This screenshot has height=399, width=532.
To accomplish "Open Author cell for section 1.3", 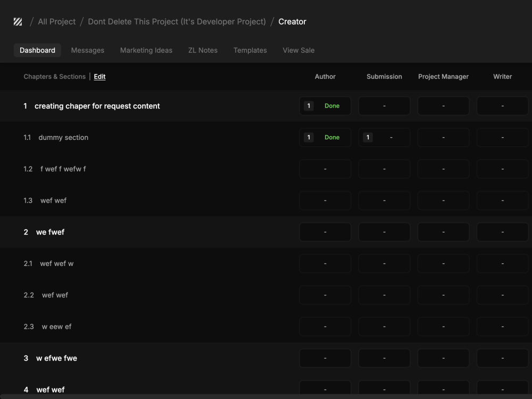I will pyautogui.click(x=325, y=201).
